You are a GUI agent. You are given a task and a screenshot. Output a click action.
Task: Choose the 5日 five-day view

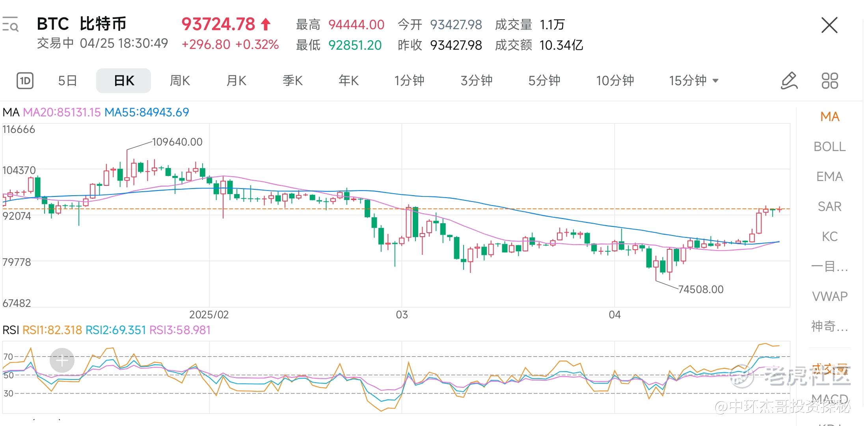(67, 81)
